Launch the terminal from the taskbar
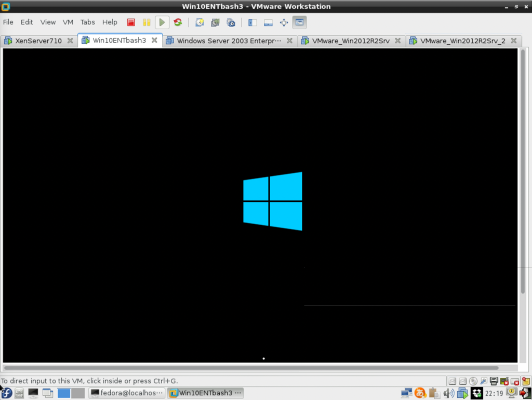The height and width of the screenshot is (400, 532). pyautogui.click(x=33, y=393)
